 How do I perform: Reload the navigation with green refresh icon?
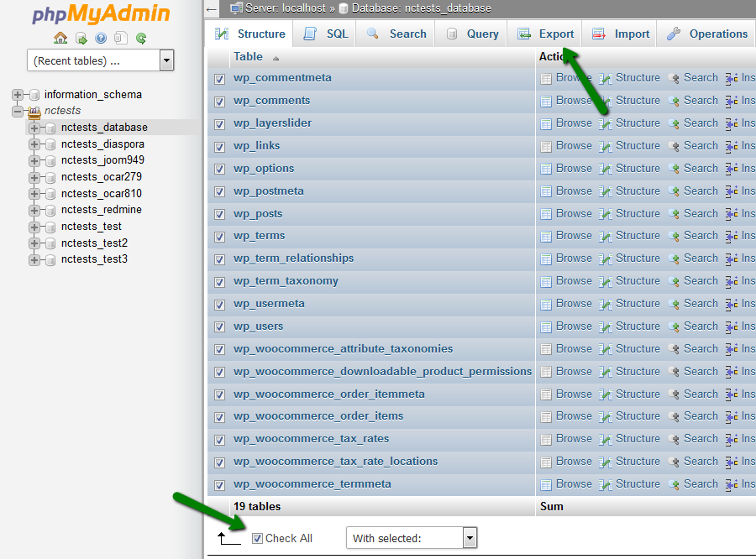pyautogui.click(x=141, y=38)
